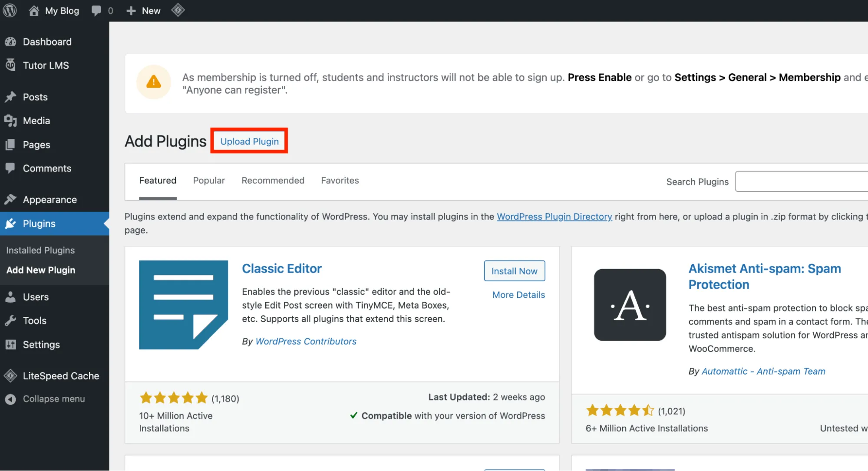868x471 pixels.
Task: Click the Add Plugins page heading
Action: coord(165,141)
